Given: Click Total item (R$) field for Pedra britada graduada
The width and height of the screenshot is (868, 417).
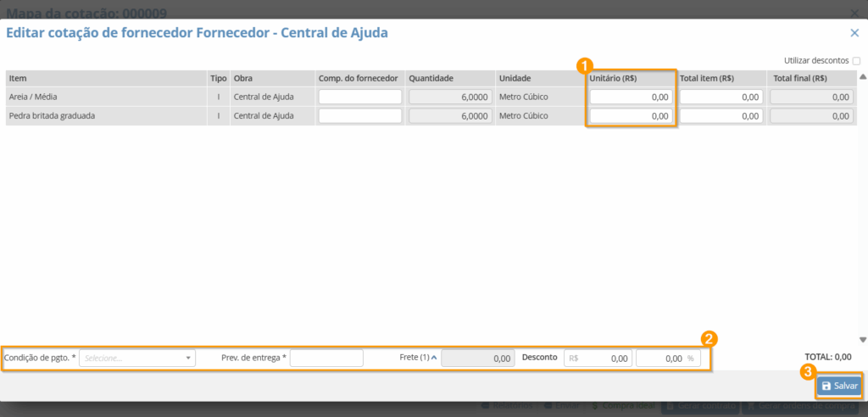Looking at the screenshot, I should coord(721,116).
